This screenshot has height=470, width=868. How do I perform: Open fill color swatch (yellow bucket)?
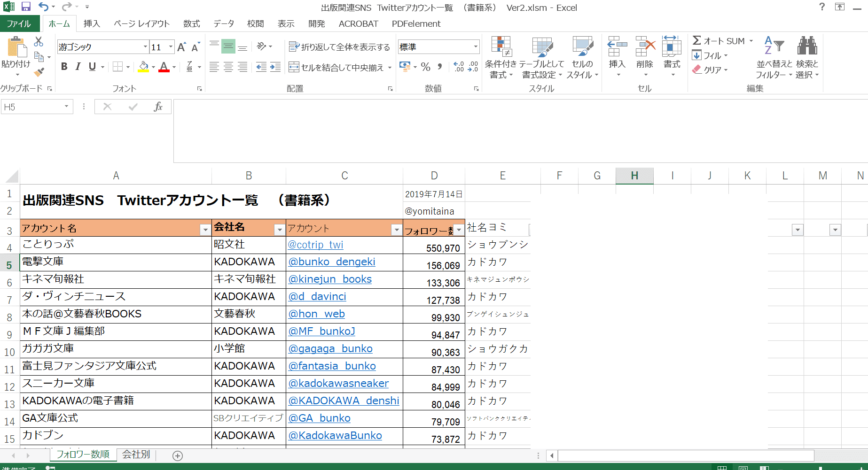pyautogui.click(x=144, y=67)
